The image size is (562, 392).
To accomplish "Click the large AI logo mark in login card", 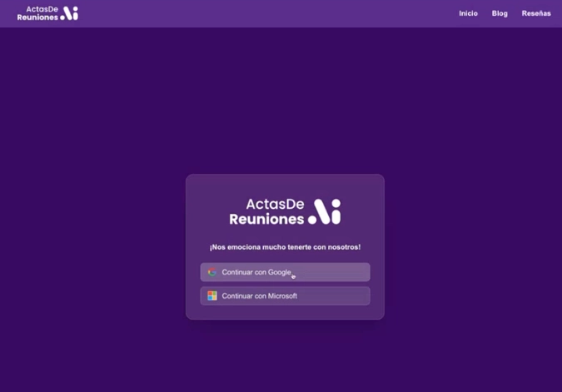I will click(325, 211).
